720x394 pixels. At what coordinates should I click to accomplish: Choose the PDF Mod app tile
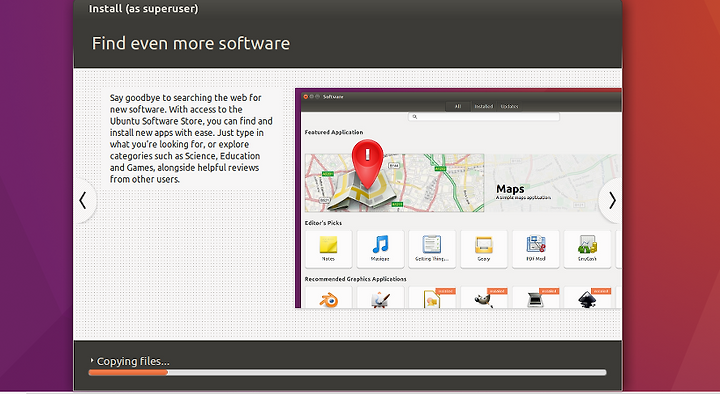(x=535, y=249)
